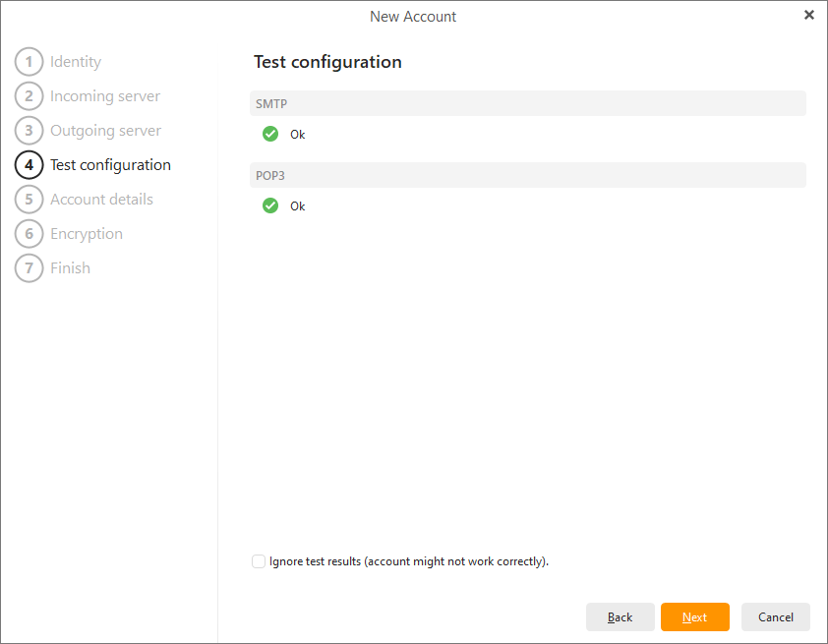Click the step 2 number circle icon
This screenshot has height=644, width=828.
point(30,96)
